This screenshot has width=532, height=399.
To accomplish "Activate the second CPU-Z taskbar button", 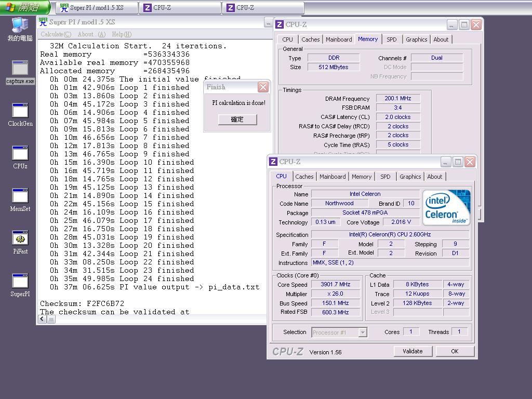I will (x=263, y=8).
